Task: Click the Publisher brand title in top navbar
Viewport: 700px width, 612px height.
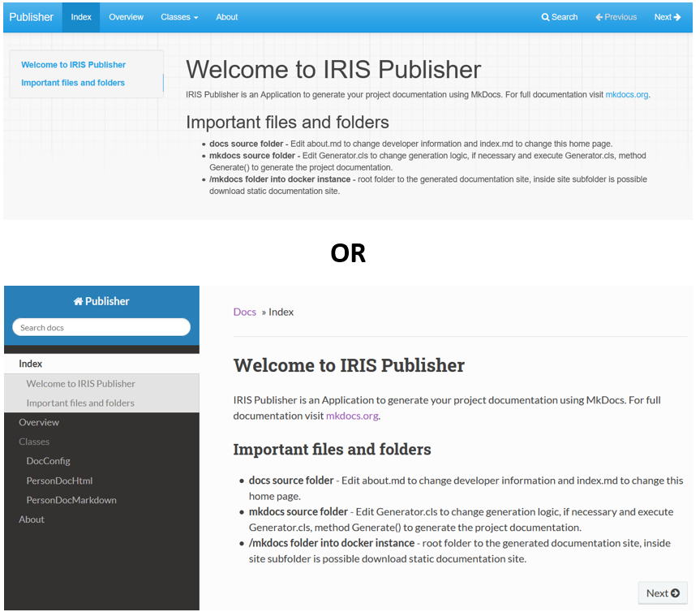Action: pyautogui.click(x=32, y=17)
